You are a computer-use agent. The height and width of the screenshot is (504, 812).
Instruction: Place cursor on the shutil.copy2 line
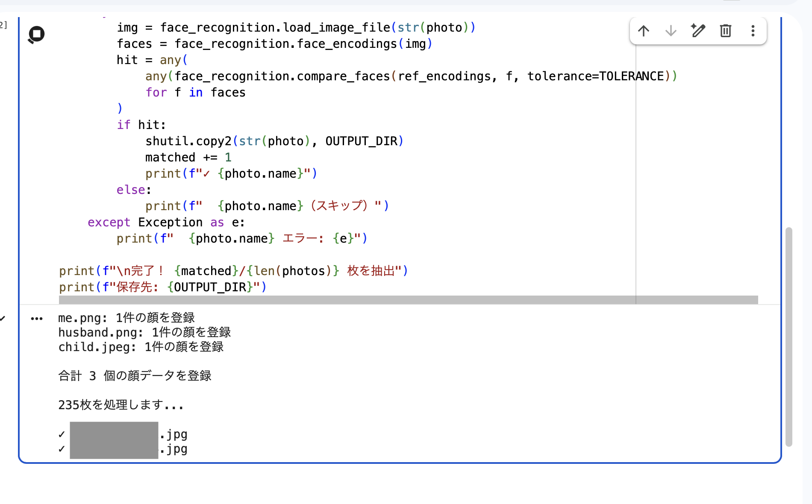(x=274, y=141)
